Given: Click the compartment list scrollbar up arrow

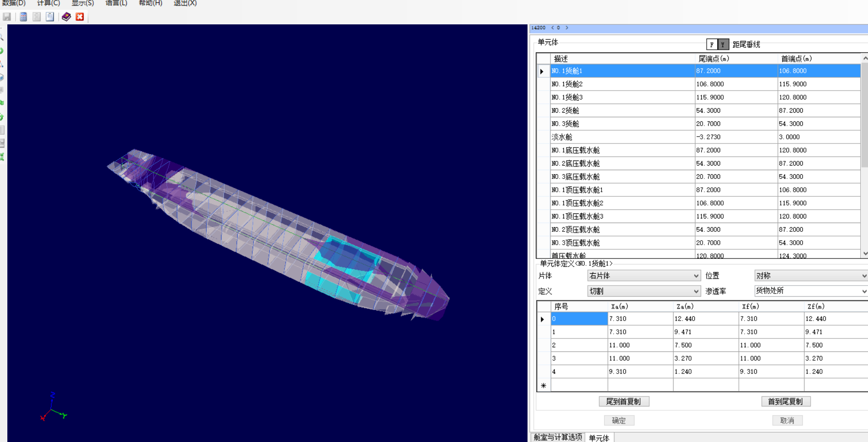Looking at the screenshot, I should pos(865,58).
